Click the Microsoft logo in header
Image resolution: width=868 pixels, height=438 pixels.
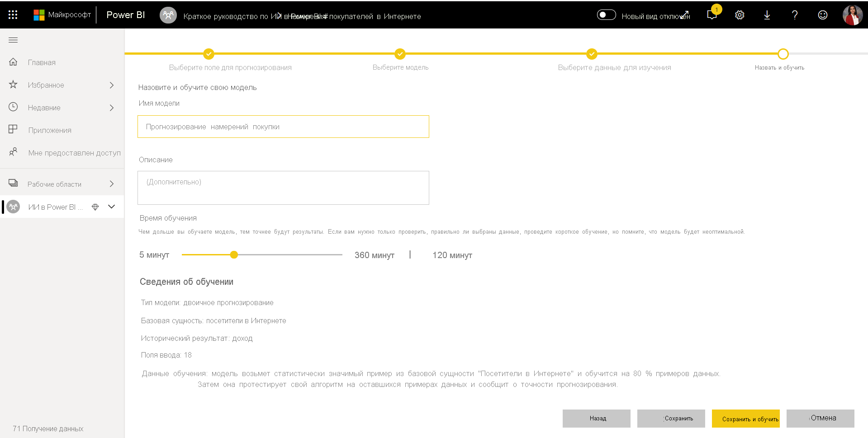[x=39, y=15]
